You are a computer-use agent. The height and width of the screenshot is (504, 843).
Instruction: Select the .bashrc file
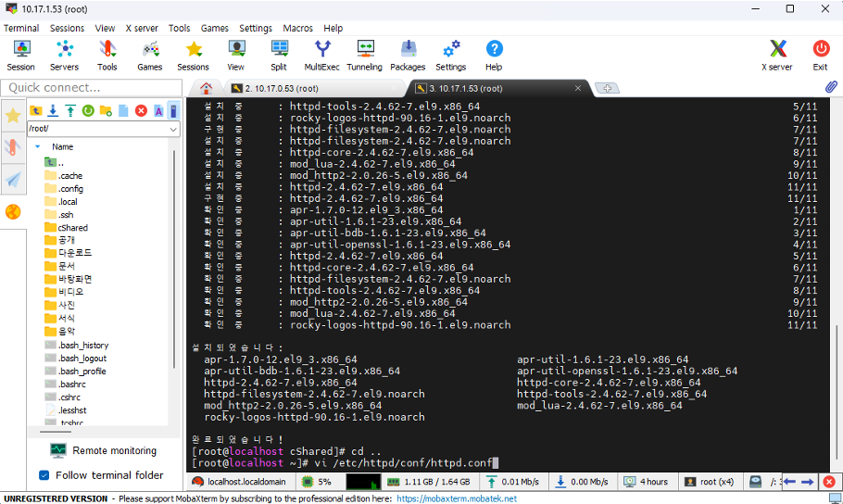point(65,384)
